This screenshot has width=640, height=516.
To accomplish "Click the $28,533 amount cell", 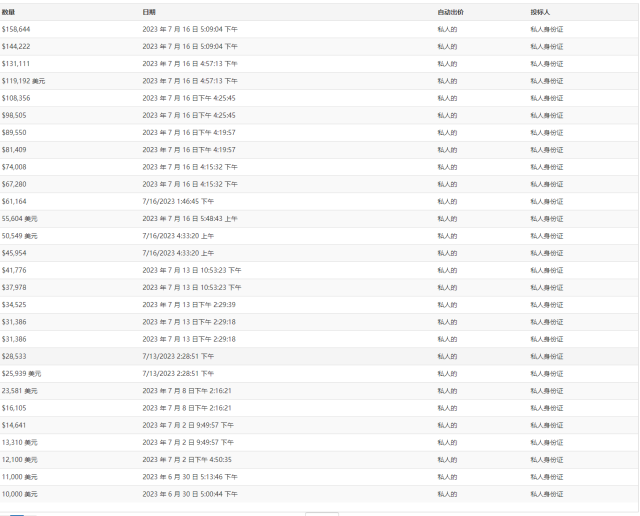I will pos(14,356).
